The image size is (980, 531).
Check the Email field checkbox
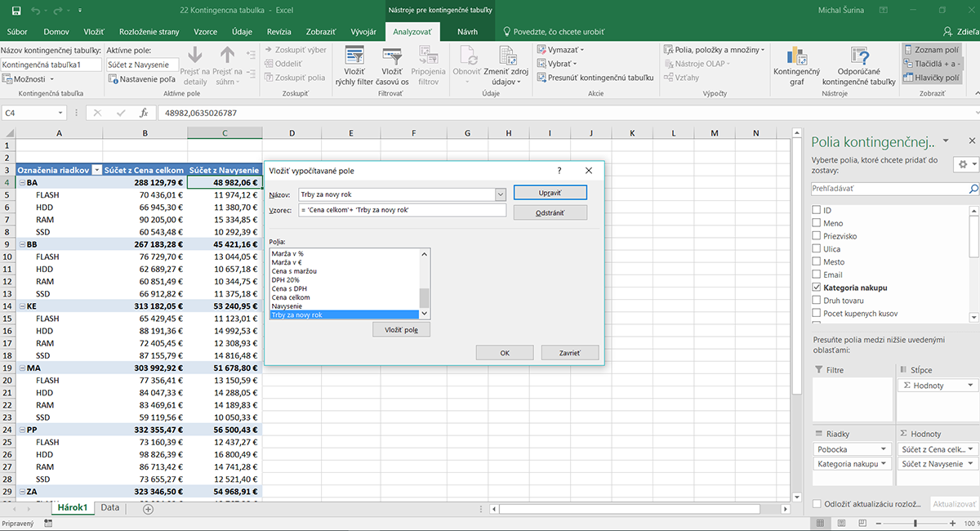pyautogui.click(x=817, y=274)
